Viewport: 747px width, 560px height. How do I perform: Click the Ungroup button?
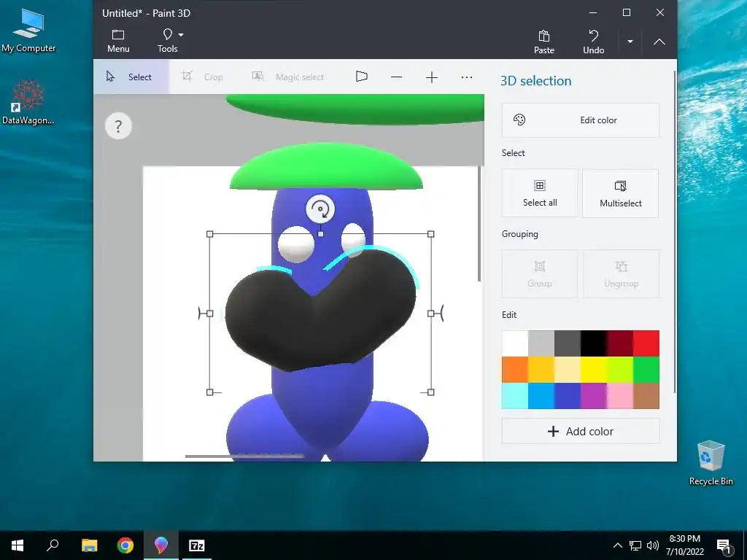click(622, 274)
